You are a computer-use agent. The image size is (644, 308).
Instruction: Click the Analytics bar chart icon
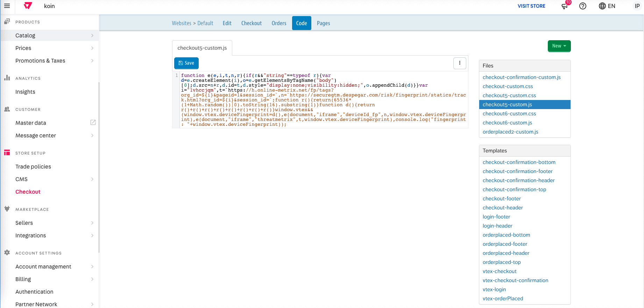point(7,78)
